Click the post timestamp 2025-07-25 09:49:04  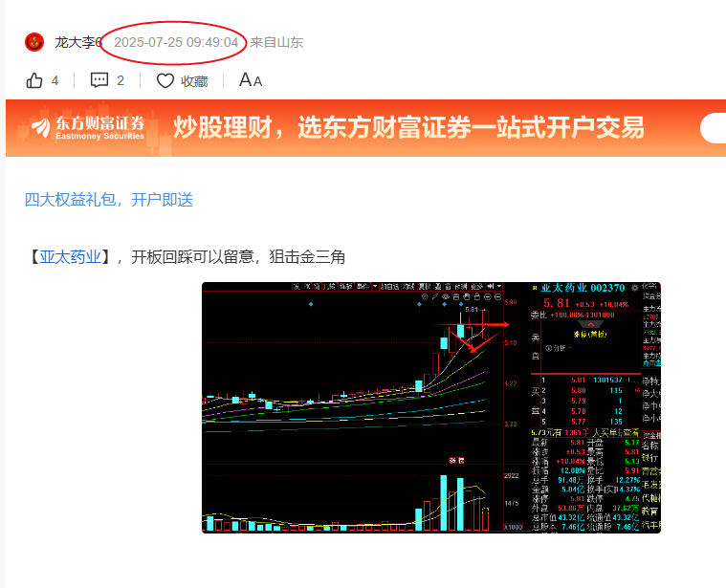coord(176,43)
